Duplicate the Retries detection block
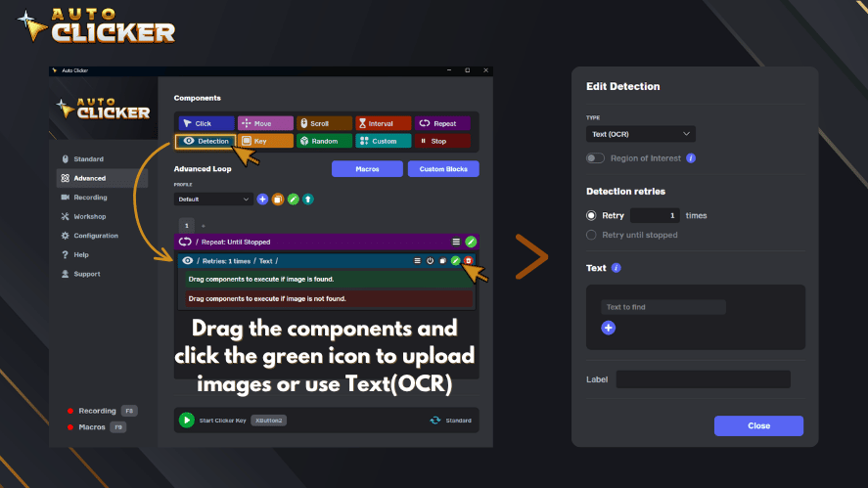The width and height of the screenshot is (868, 488). pyautogui.click(x=443, y=260)
